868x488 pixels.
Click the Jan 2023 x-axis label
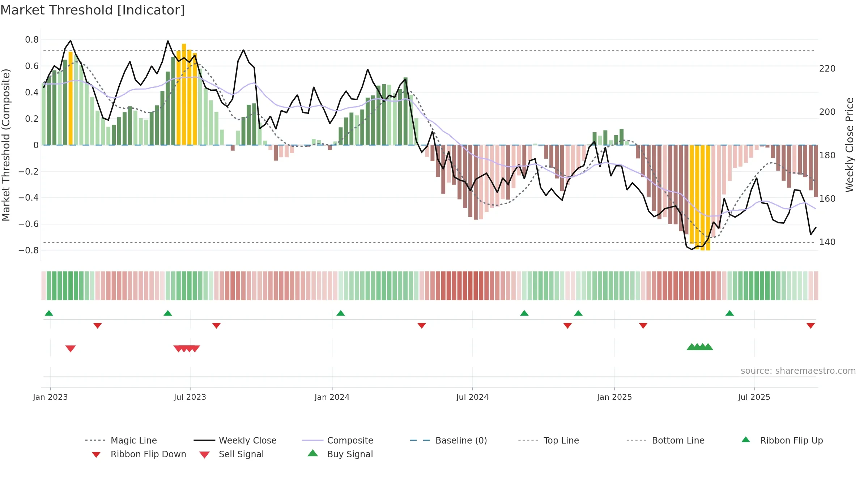pos(50,397)
